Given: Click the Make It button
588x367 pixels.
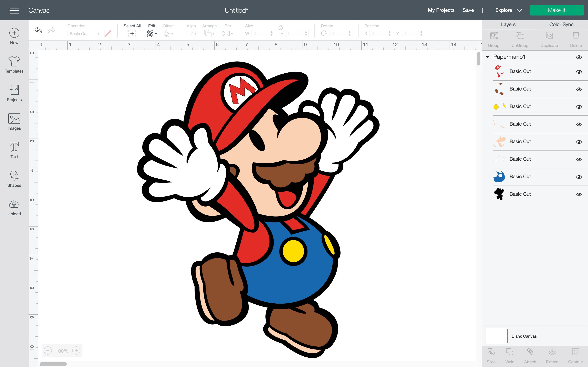Looking at the screenshot, I should tap(557, 10).
